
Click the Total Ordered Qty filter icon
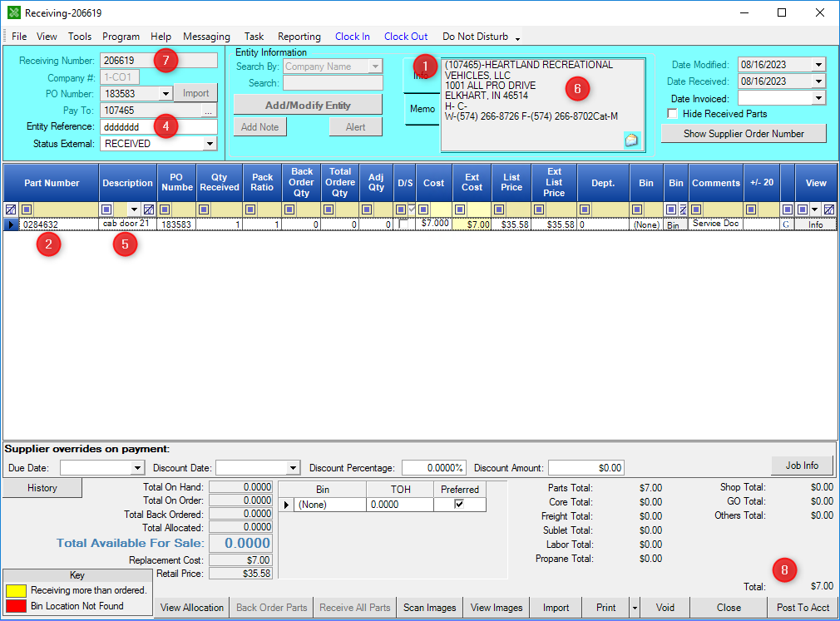[x=329, y=209]
